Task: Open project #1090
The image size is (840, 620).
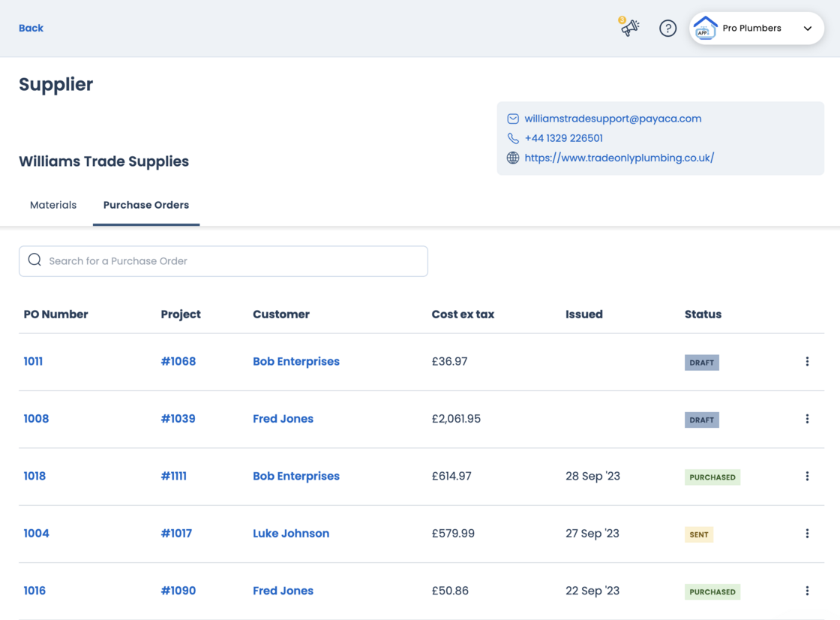Action: tap(178, 591)
